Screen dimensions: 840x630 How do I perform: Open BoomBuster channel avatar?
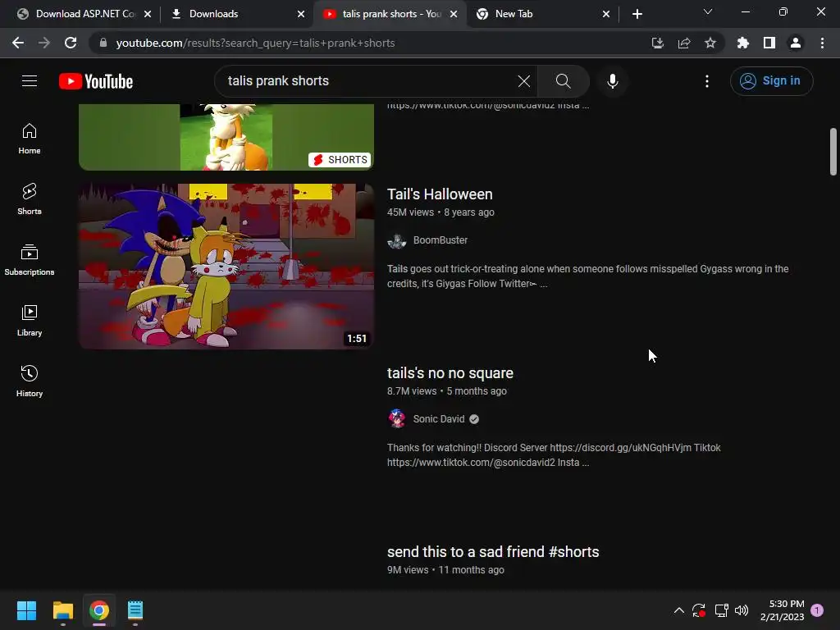[397, 240]
